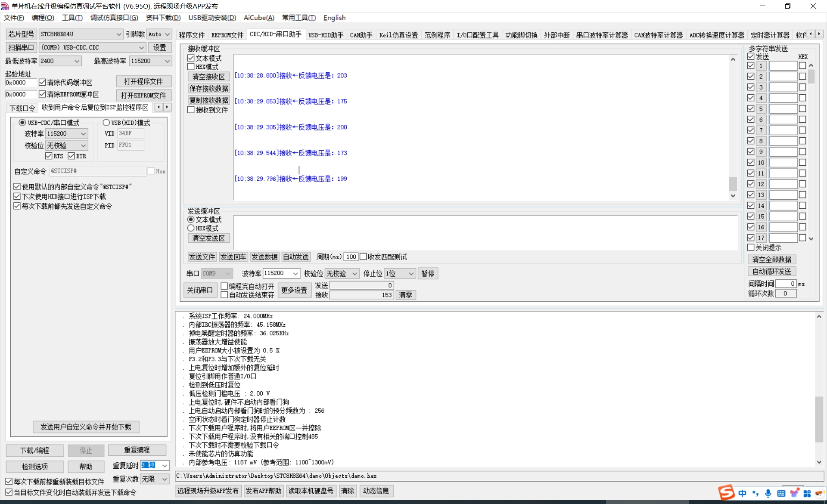Click 关闭串口 button
Image resolution: width=827 pixels, height=504 pixels.
click(199, 290)
